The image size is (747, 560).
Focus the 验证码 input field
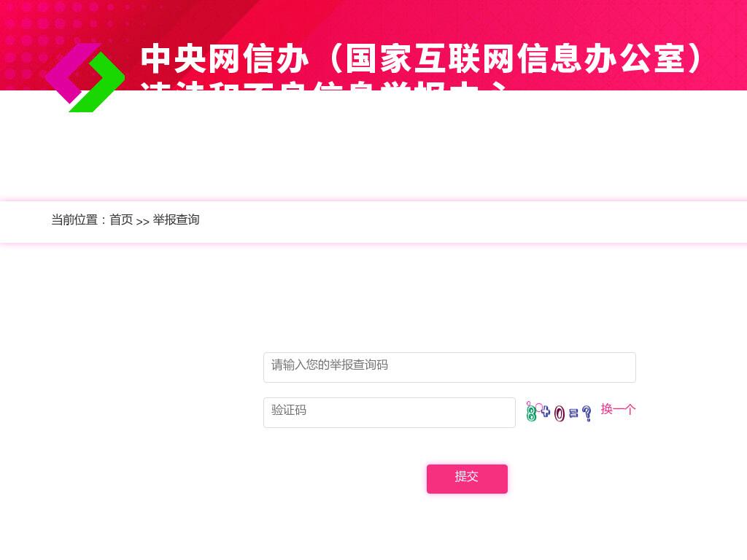coord(390,413)
